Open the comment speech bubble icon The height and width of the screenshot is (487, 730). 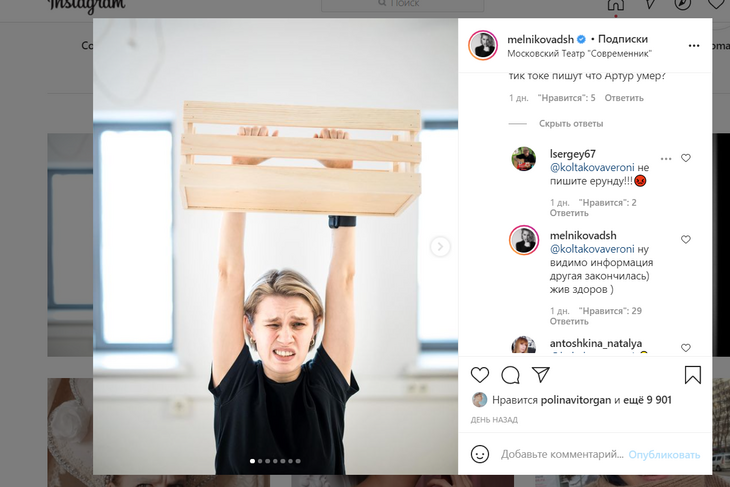click(x=510, y=375)
